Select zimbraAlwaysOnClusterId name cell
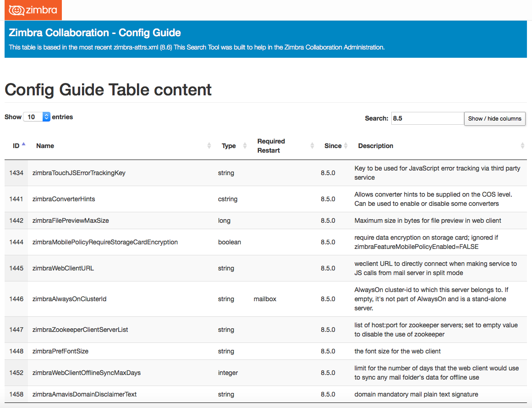532x408 pixels. [121, 299]
